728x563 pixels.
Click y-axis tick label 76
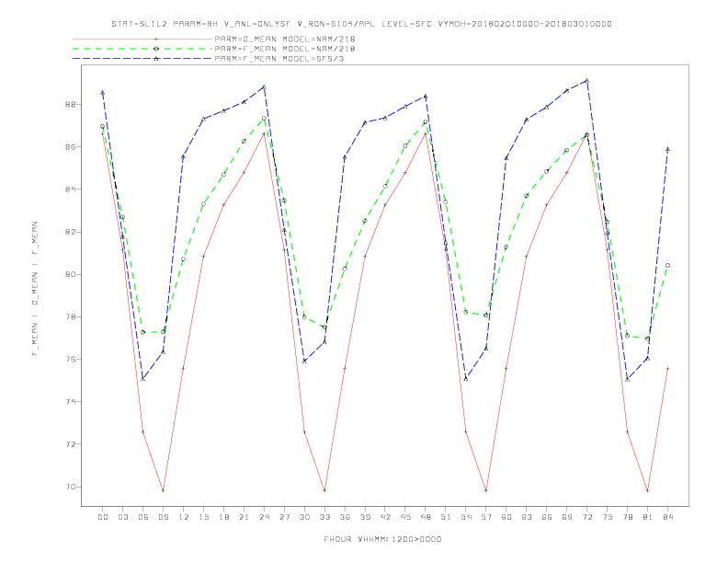click(71, 359)
